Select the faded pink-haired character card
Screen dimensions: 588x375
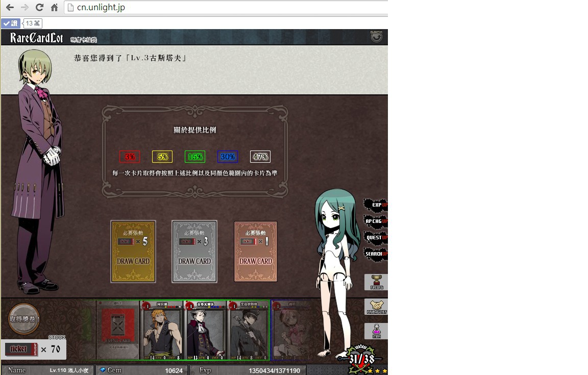292,330
